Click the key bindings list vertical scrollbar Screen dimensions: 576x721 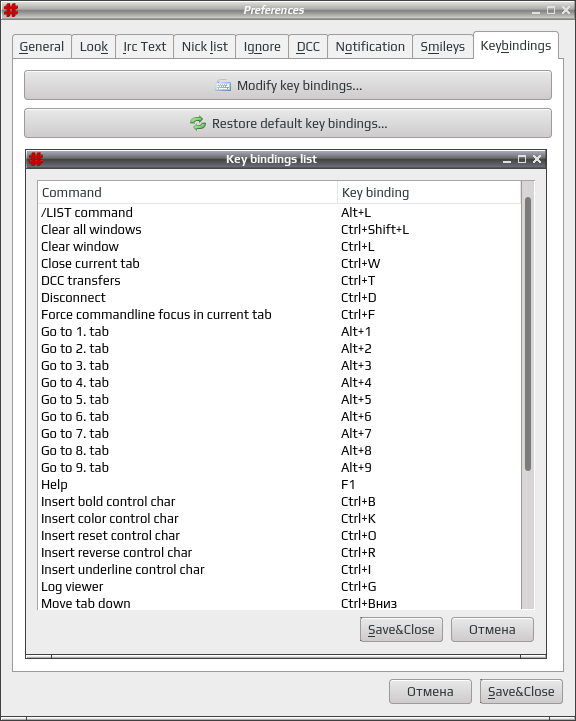[528, 333]
